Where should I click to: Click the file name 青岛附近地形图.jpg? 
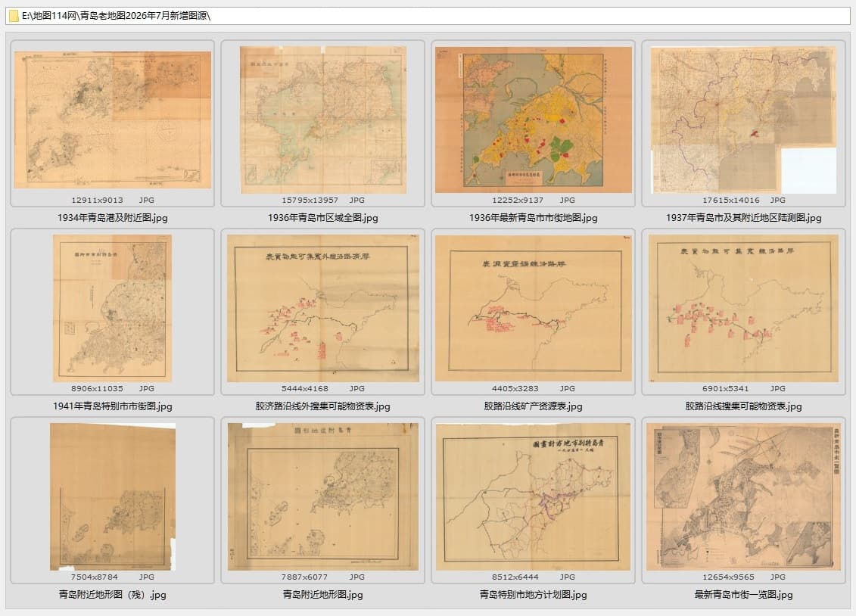pos(322,595)
